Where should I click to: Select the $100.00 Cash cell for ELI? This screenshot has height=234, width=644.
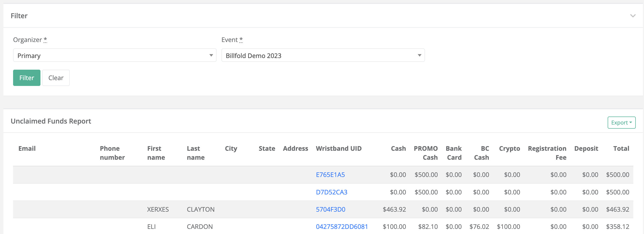394,227
